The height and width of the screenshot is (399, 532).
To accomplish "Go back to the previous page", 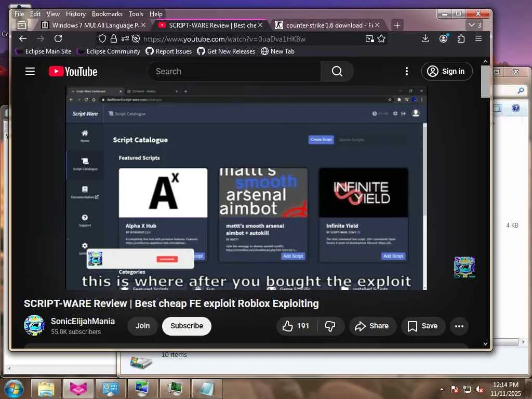I will pyautogui.click(x=23, y=38).
